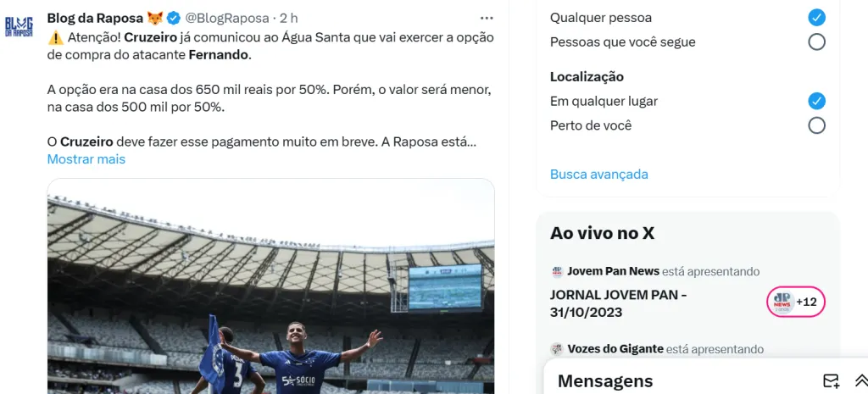Open the Cruzeiro player stadium photo
This screenshot has width=868, height=394.
point(270,286)
